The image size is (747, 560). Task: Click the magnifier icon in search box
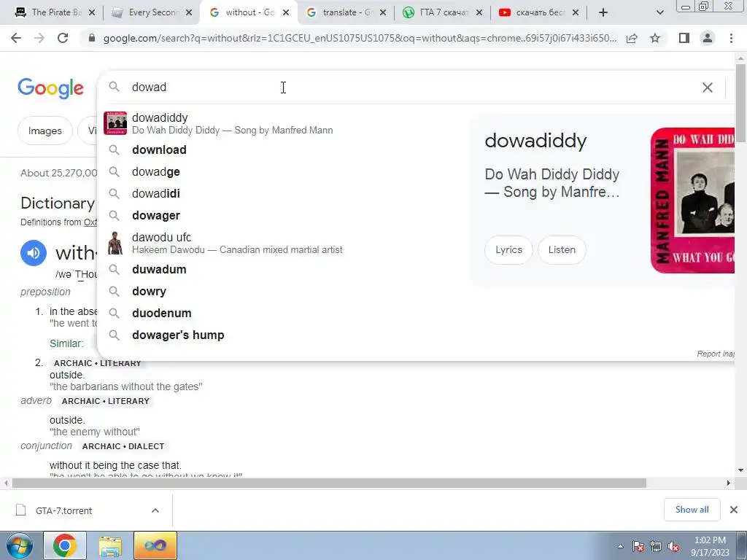coord(114,87)
